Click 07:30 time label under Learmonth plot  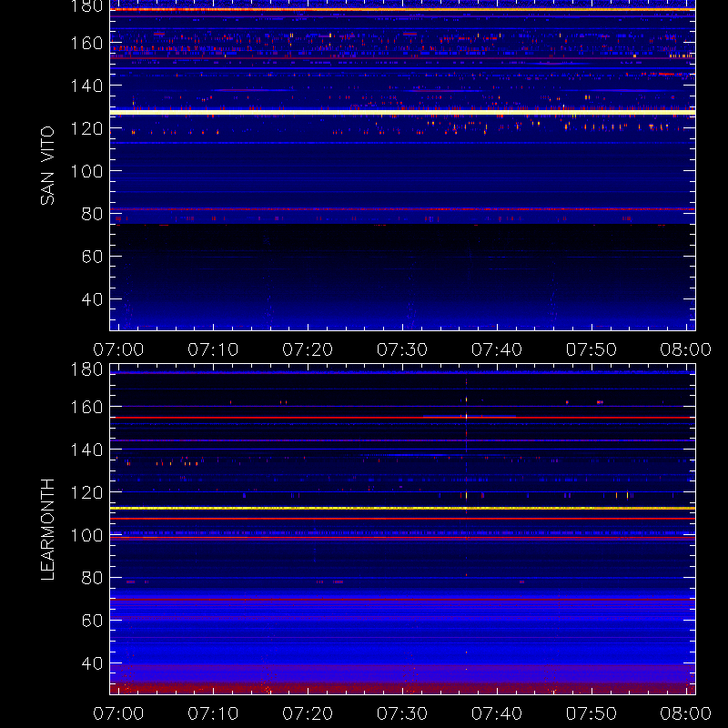pyautogui.click(x=402, y=713)
